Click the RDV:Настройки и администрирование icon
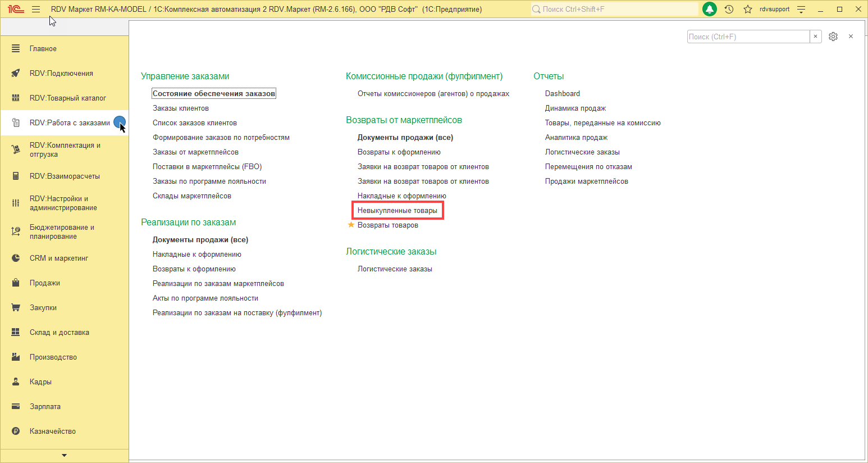The image size is (868, 463). (16, 203)
